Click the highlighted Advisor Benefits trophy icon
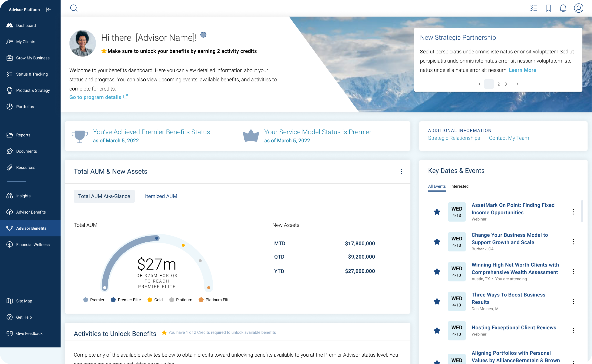 coord(10,228)
